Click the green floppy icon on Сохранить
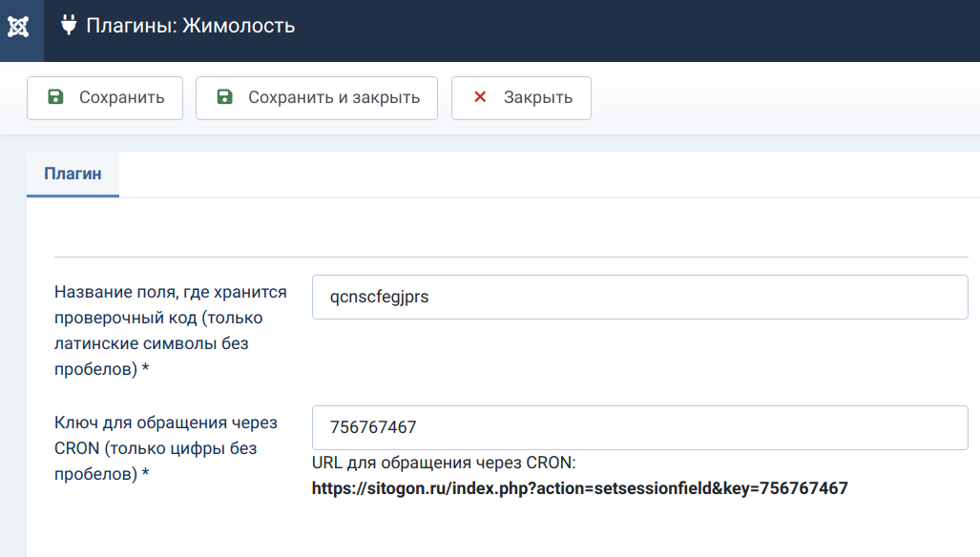This screenshot has width=980, height=557. pos(55,96)
